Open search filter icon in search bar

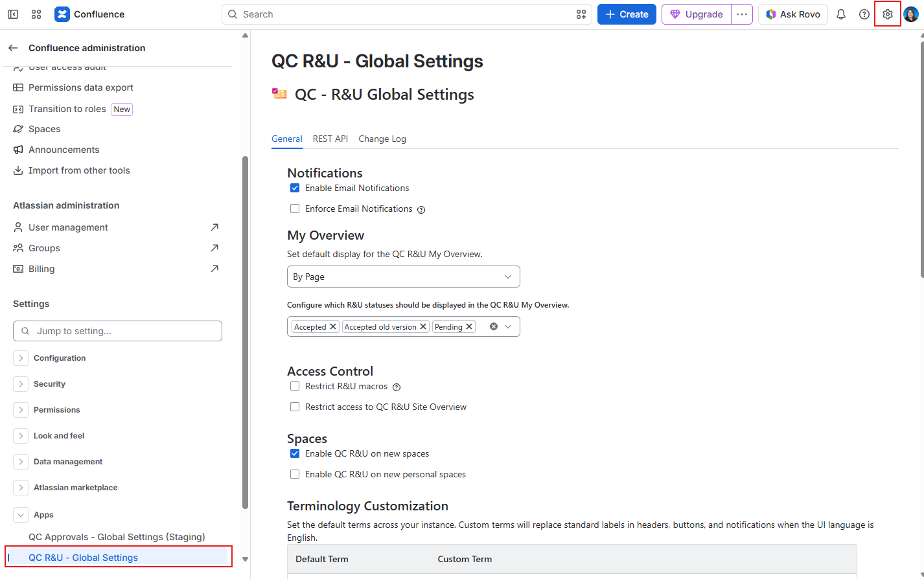(581, 14)
